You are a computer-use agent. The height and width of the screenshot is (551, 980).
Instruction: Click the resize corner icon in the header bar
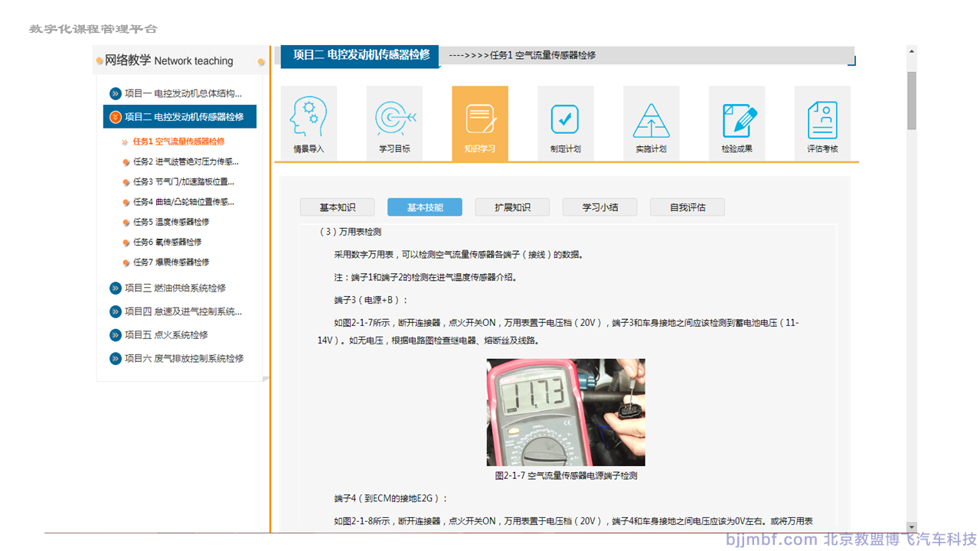click(x=851, y=61)
